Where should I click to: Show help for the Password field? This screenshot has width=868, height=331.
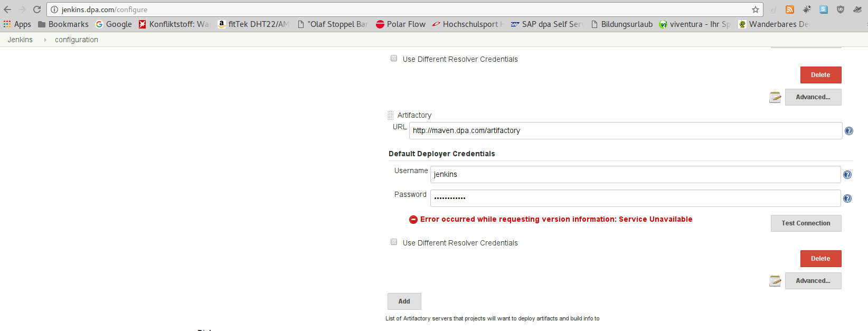tap(847, 198)
